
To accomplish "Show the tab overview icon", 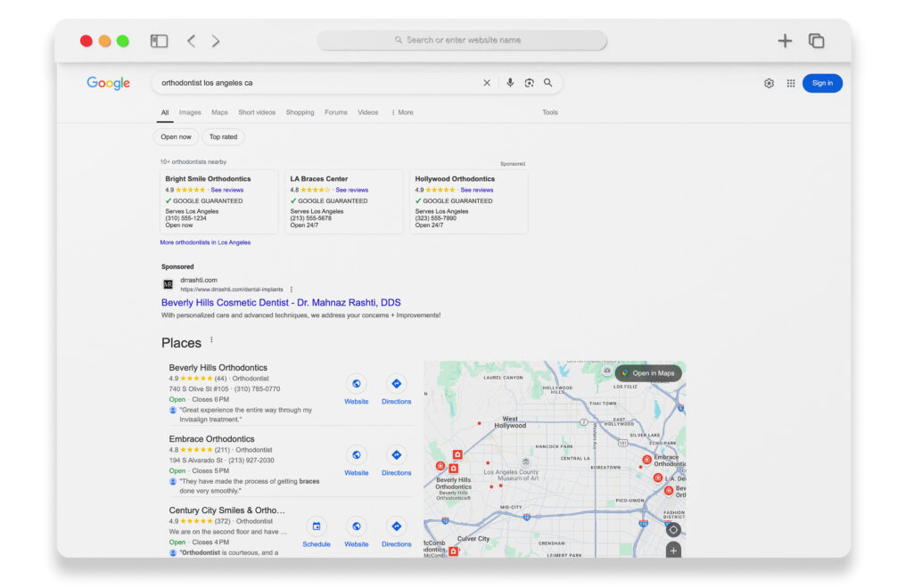I will tap(817, 41).
